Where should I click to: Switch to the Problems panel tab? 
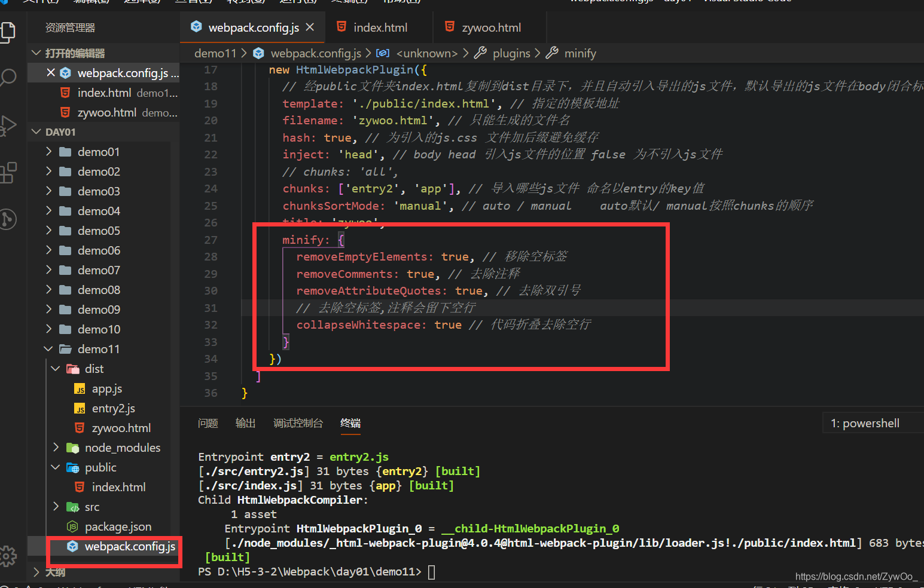(208, 423)
